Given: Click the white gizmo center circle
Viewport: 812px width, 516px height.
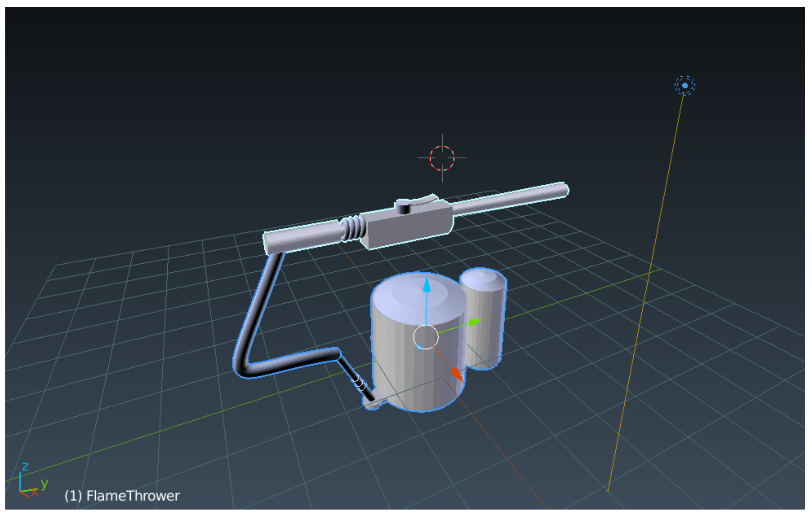Looking at the screenshot, I should click(x=426, y=337).
